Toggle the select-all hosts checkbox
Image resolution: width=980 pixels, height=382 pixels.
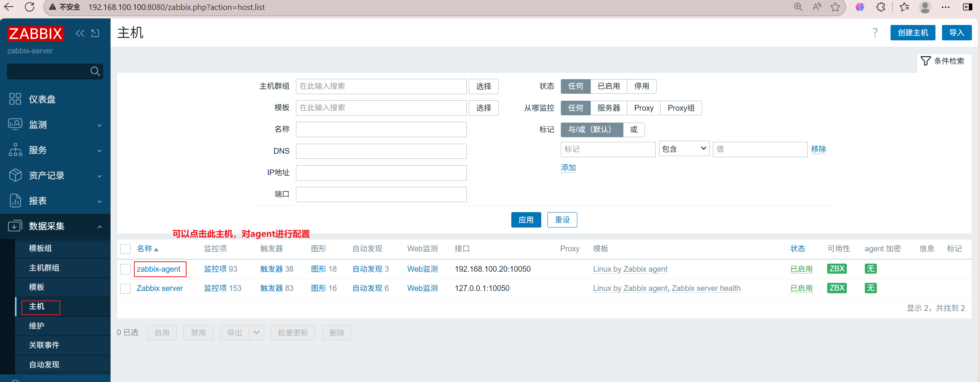click(x=126, y=249)
